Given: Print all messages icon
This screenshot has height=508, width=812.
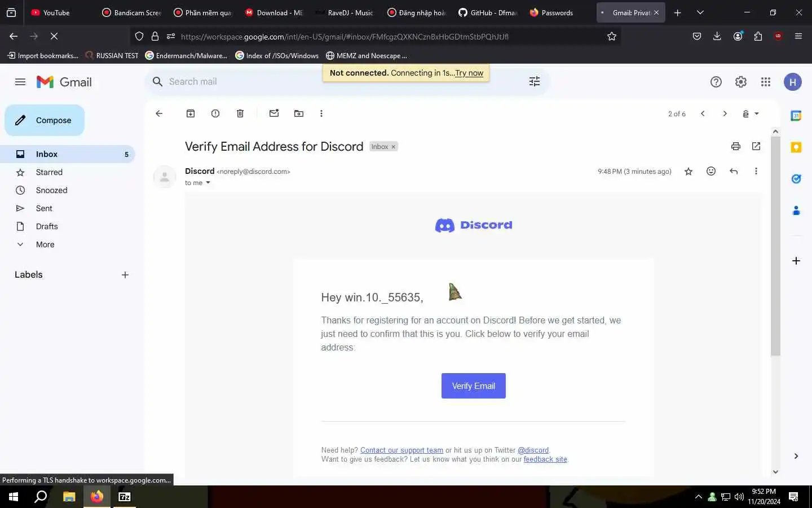Looking at the screenshot, I should click(x=736, y=146).
